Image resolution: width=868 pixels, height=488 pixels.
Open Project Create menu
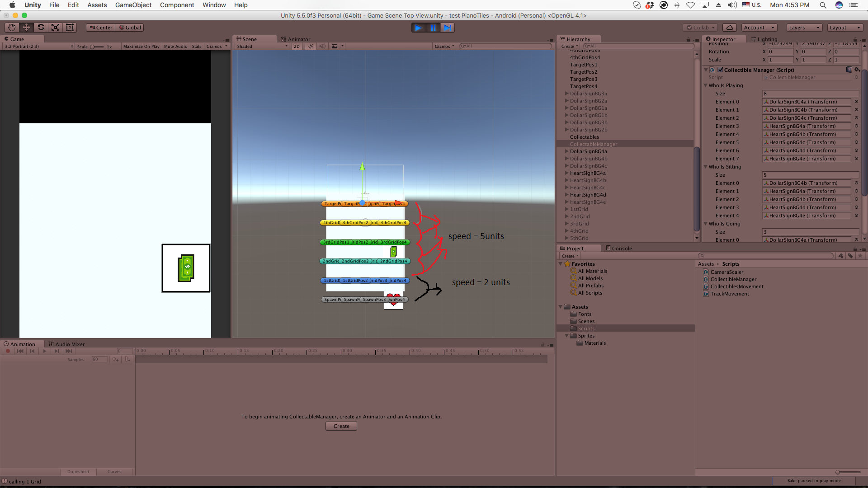click(x=570, y=256)
